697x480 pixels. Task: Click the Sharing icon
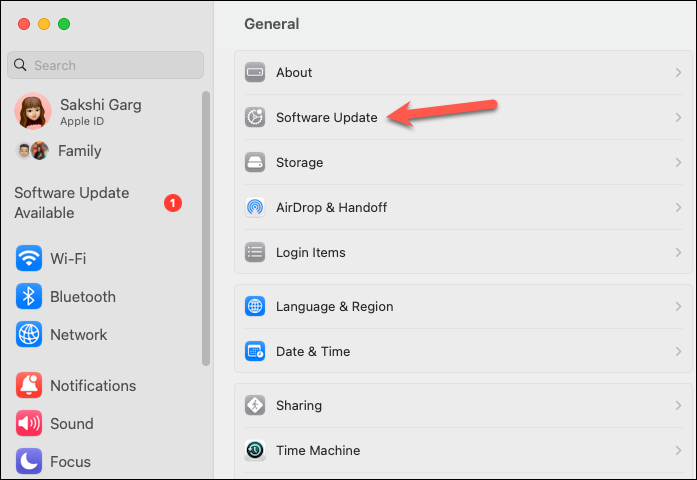255,405
